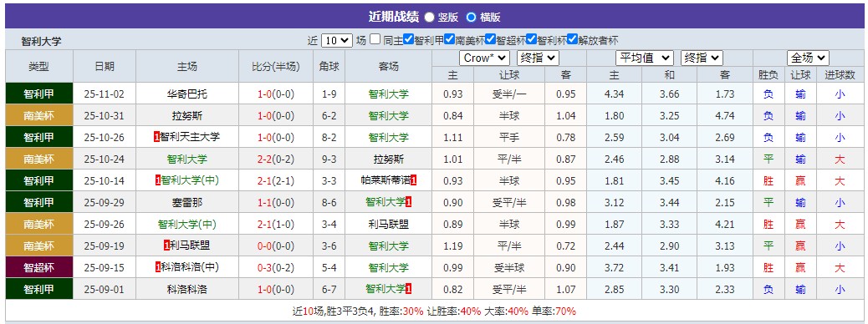
Task: Click the 胜负 column header
Action: 768,74
